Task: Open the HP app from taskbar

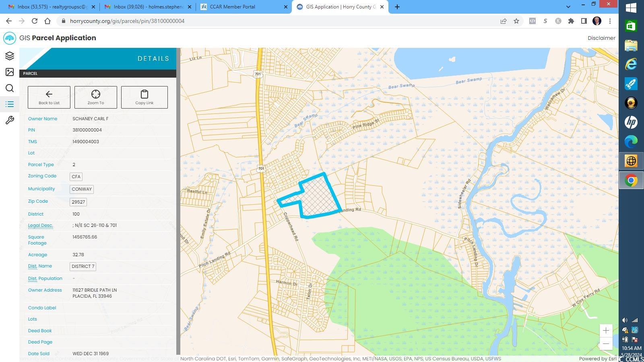Action: [x=631, y=122]
